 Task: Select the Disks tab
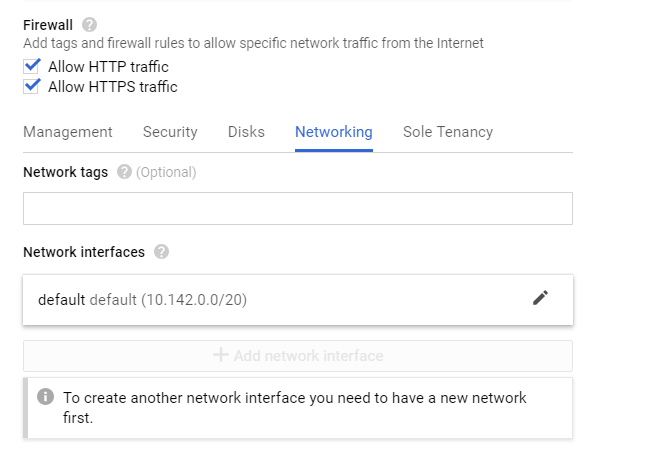click(246, 132)
